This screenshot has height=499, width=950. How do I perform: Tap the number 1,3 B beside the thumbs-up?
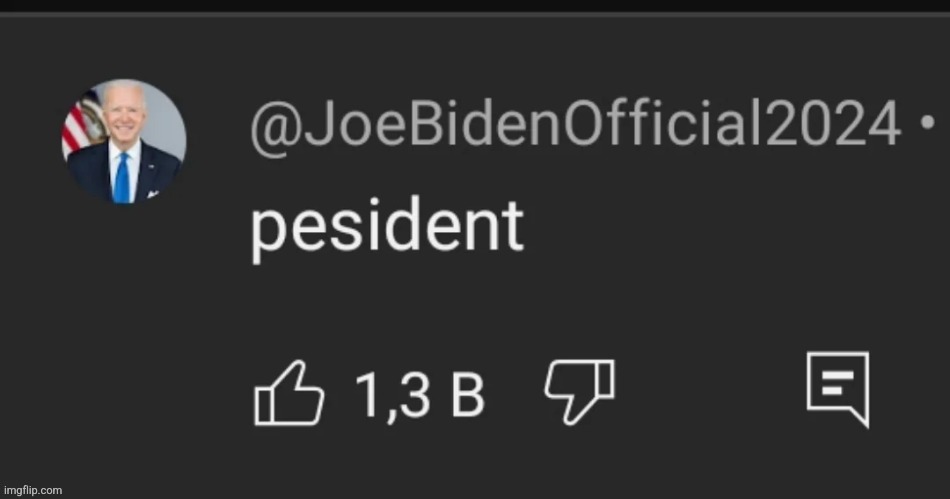420,396
